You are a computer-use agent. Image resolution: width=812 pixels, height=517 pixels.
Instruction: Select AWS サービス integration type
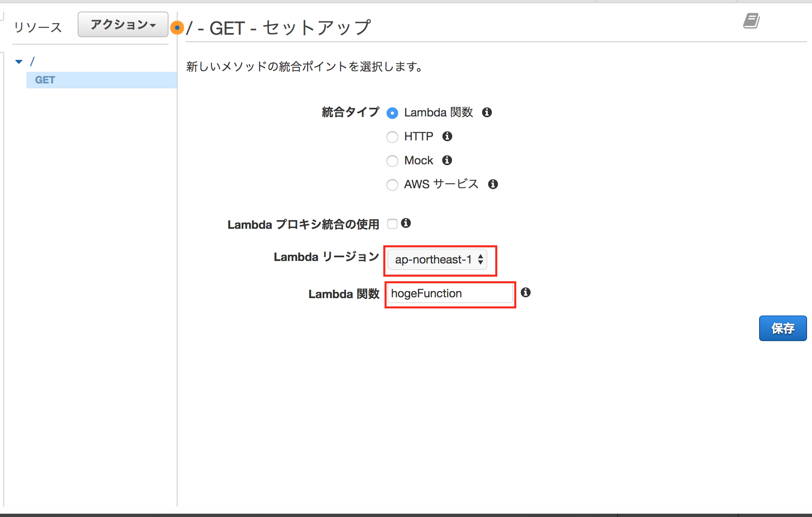(x=392, y=185)
